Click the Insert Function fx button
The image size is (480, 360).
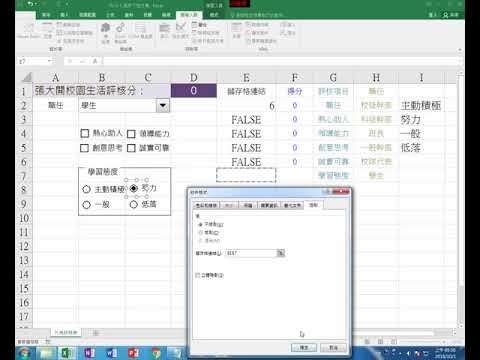click(x=95, y=61)
